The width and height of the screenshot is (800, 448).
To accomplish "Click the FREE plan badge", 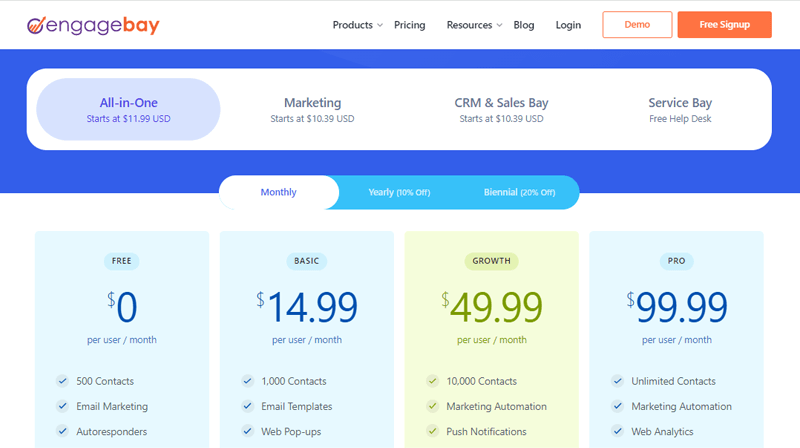I will tap(121, 261).
